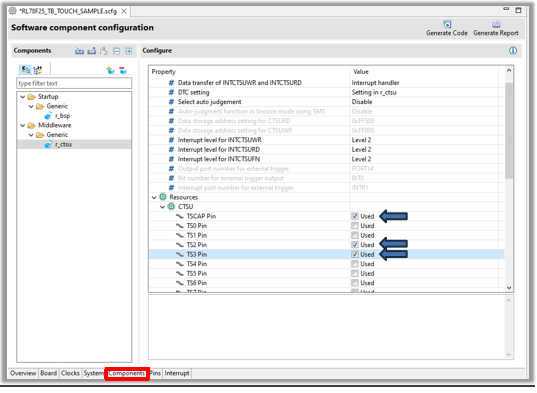The height and width of the screenshot is (393, 537).
Task: Open the Configure panel info icon
Action: (513, 51)
